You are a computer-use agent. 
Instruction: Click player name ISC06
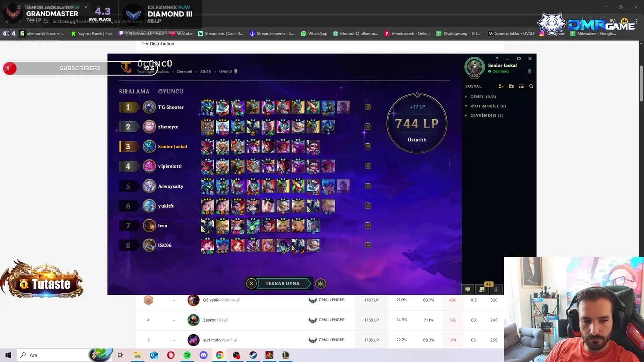(165, 245)
